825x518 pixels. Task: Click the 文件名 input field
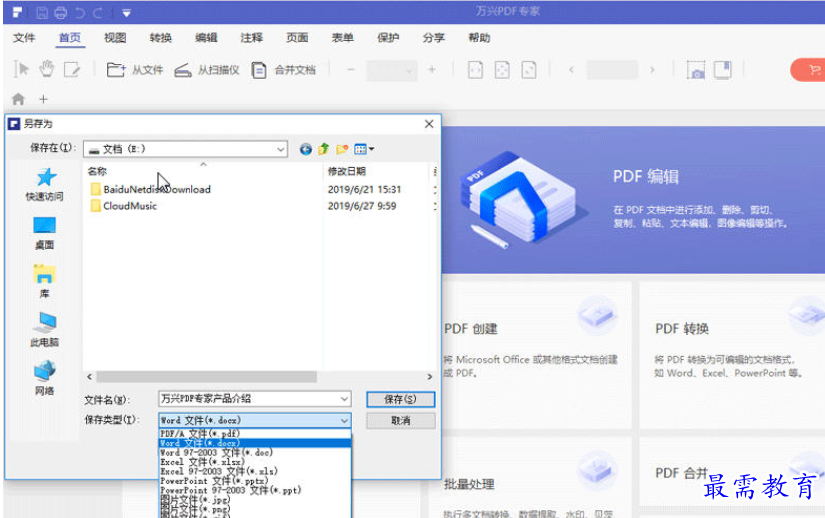click(x=255, y=399)
